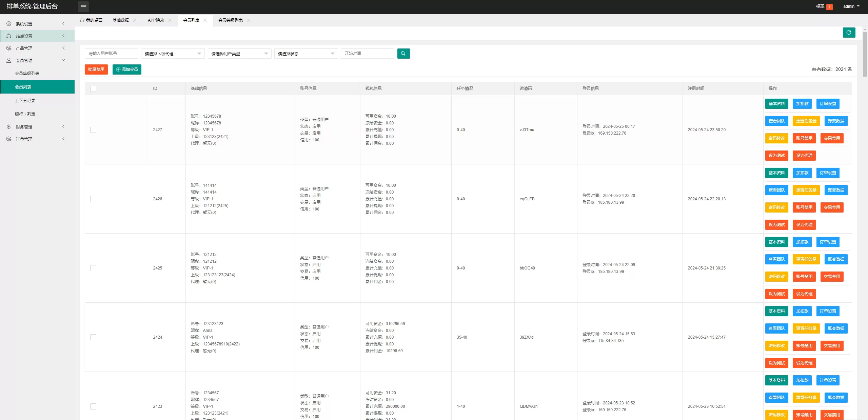This screenshot has height=420, width=868.
Task: Click the magnifier search icon button
Action: [x=403, y=54]
